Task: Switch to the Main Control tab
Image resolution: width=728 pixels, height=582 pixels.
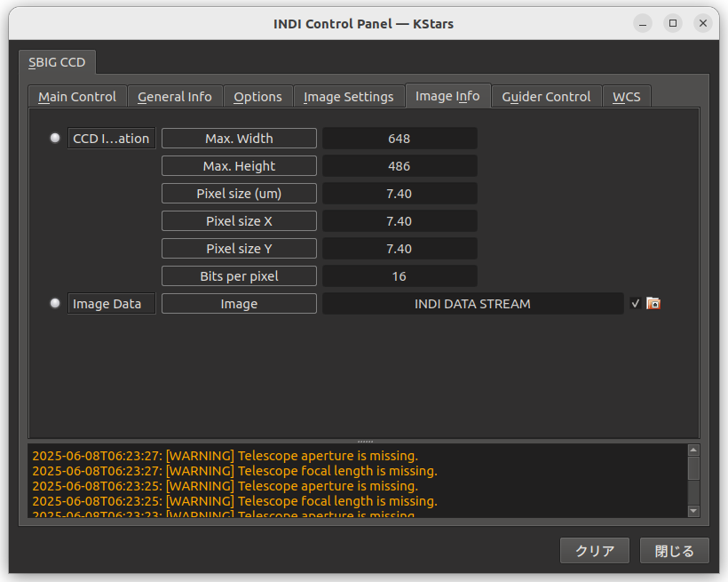Action: click(77, 97)
